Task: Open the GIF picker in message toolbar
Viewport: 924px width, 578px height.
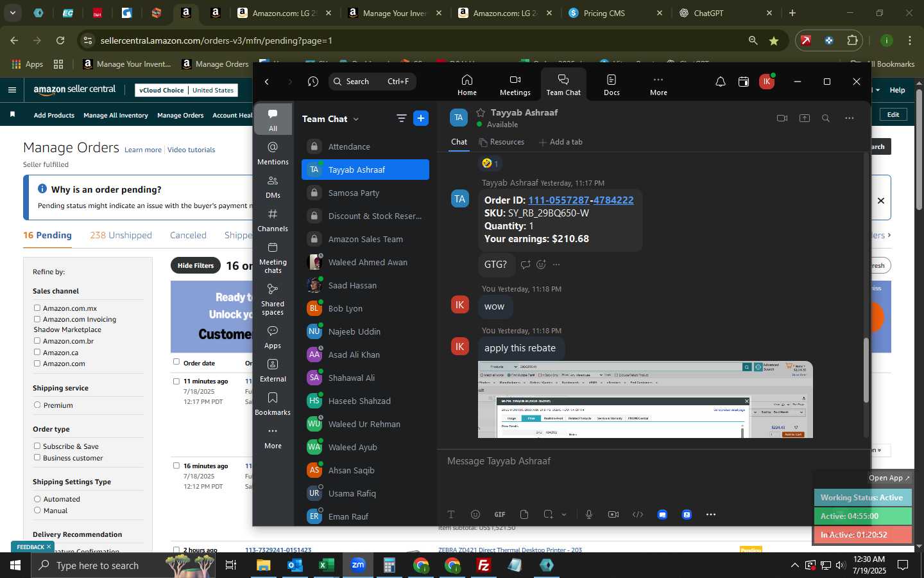Action: tap(500, 514)
